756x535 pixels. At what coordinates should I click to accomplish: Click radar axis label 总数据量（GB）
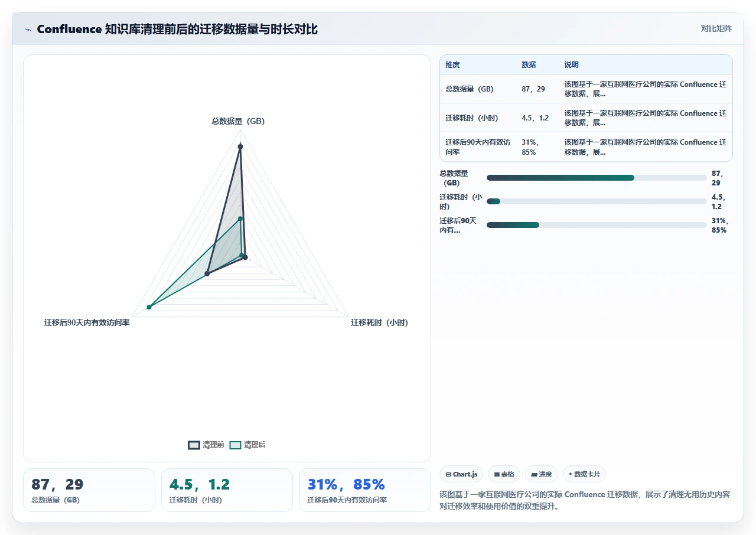click(x=238, y=121)
